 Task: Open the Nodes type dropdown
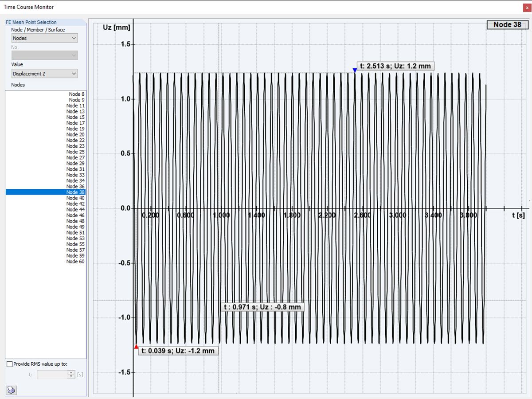click(44, 38)
